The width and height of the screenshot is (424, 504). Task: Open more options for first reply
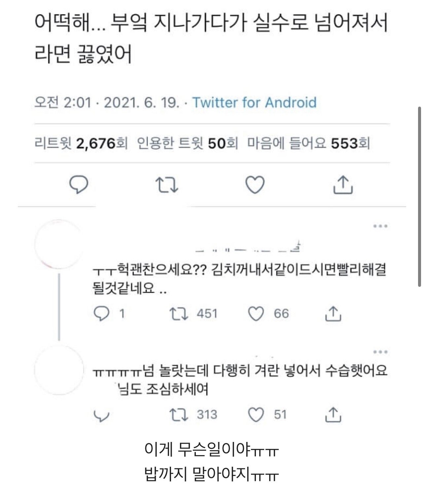coord(380,226)
